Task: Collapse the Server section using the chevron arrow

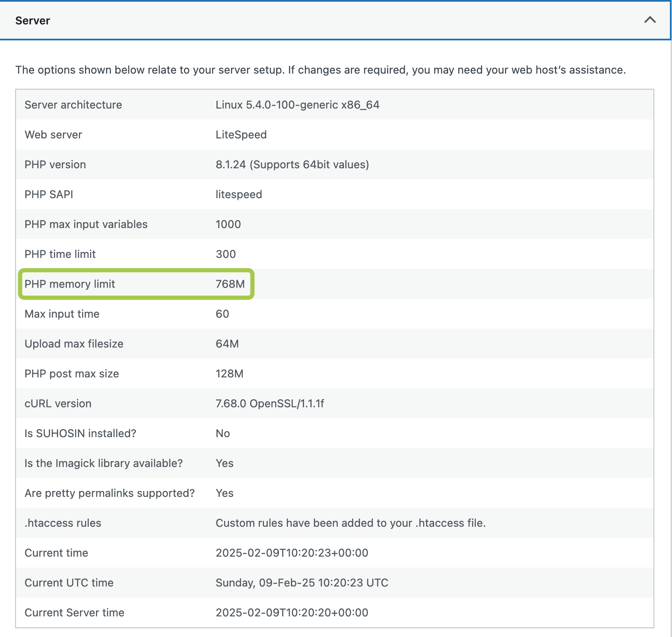Action: click(650, 20)
